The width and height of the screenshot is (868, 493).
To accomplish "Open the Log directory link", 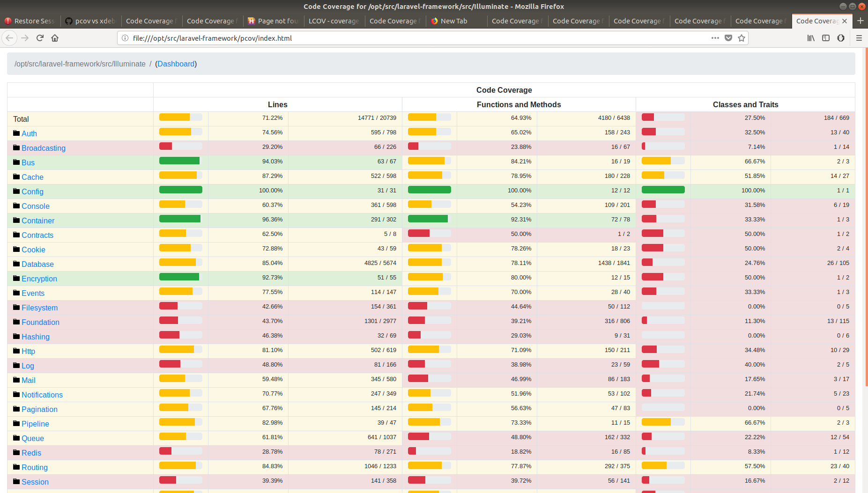I will point(28,366).
